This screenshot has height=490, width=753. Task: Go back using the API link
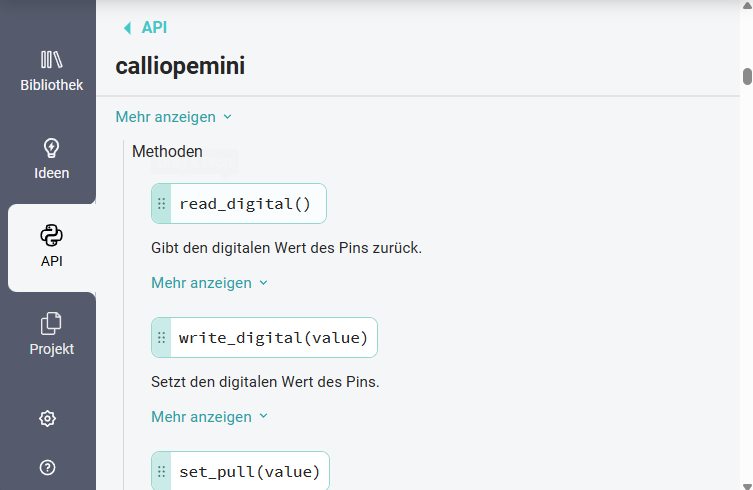[x=154, y=28]
